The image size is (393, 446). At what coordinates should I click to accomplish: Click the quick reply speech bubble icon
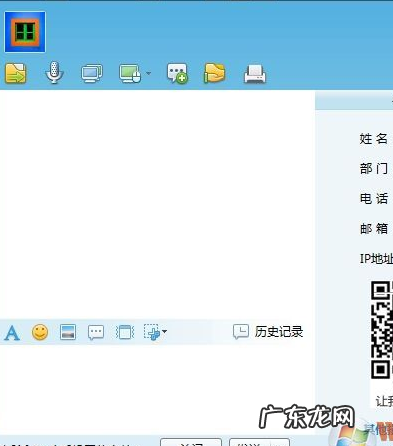click(96, 332)
